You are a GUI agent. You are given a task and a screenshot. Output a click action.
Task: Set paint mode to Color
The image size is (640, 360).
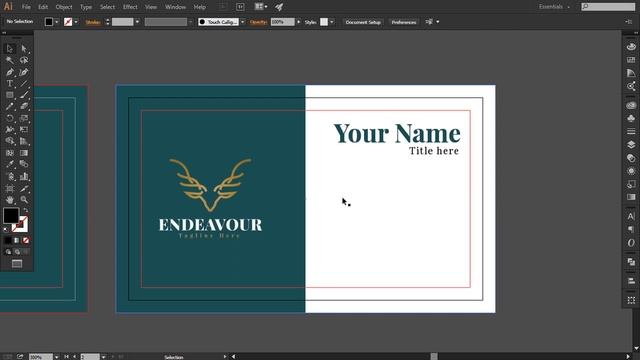click(x=8, y=240)
